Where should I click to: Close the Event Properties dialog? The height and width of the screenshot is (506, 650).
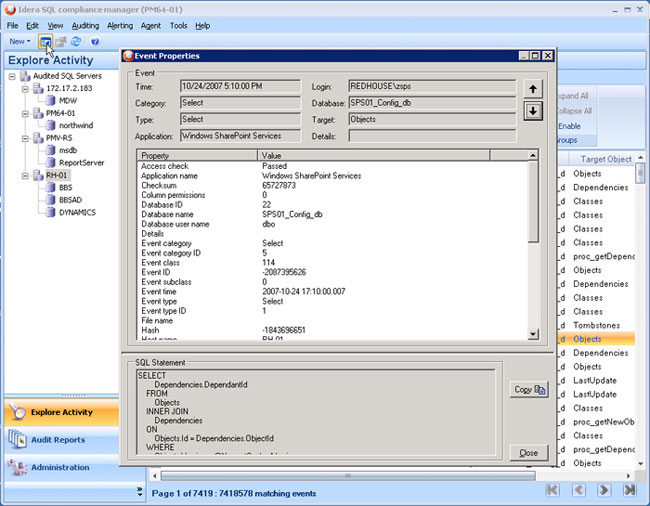pos(529,453)
